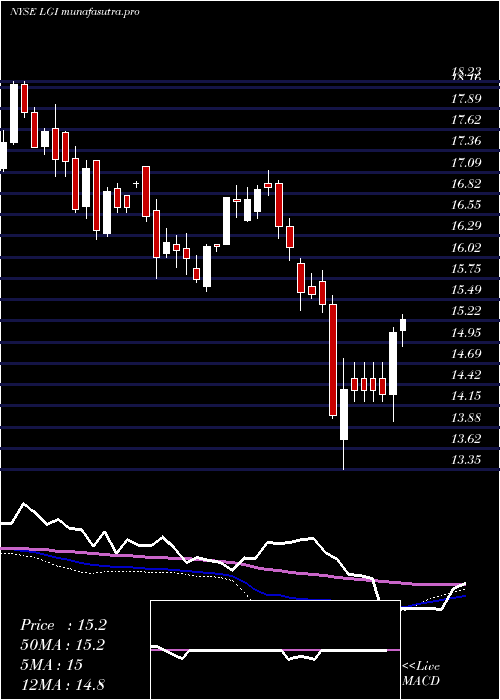Click the '<<Live MACD' label
Image resolution: width=500 pixels, height=700 pixels.
coord(421,674)
